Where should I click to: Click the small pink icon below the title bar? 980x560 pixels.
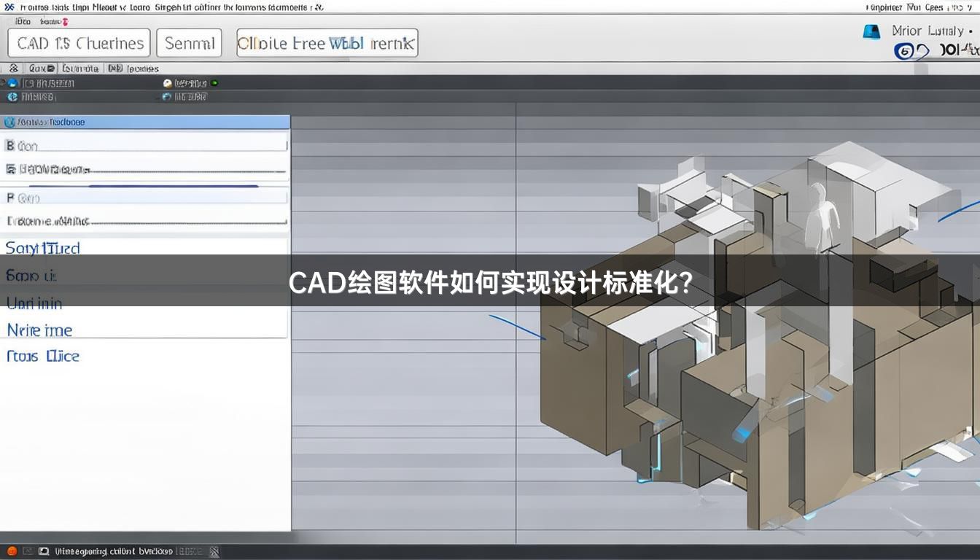click(x=66, y=22)
